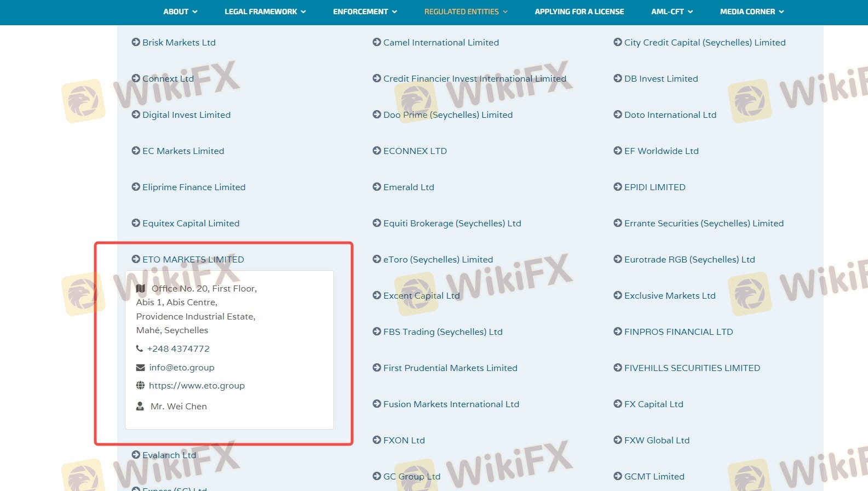
Task: Open the Regulated Entities menu
Action: [465, 12]
